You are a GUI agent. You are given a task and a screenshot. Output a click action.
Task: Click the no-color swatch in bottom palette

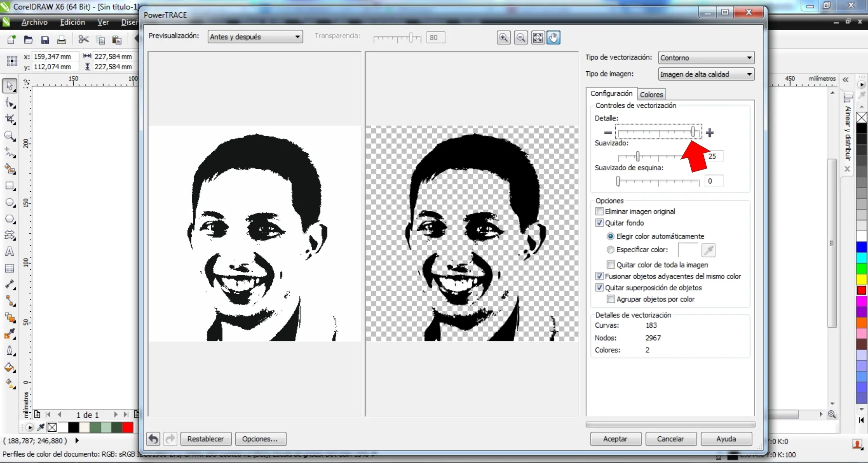(52, 428)
